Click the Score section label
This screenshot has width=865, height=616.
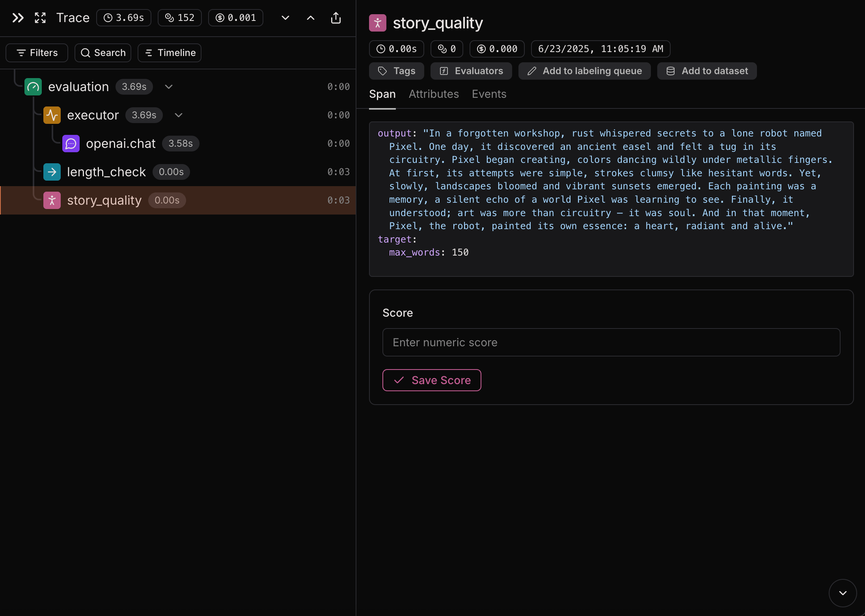pos(398,313)
